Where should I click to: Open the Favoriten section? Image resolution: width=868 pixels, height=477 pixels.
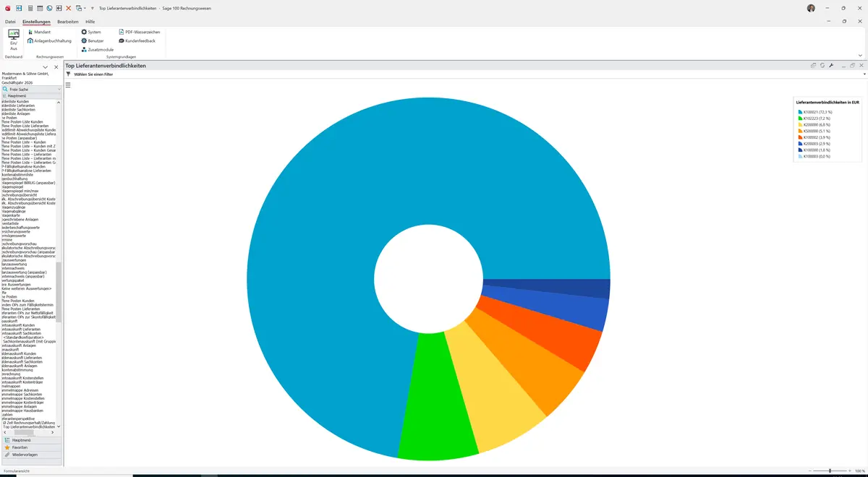pos(31,447)
